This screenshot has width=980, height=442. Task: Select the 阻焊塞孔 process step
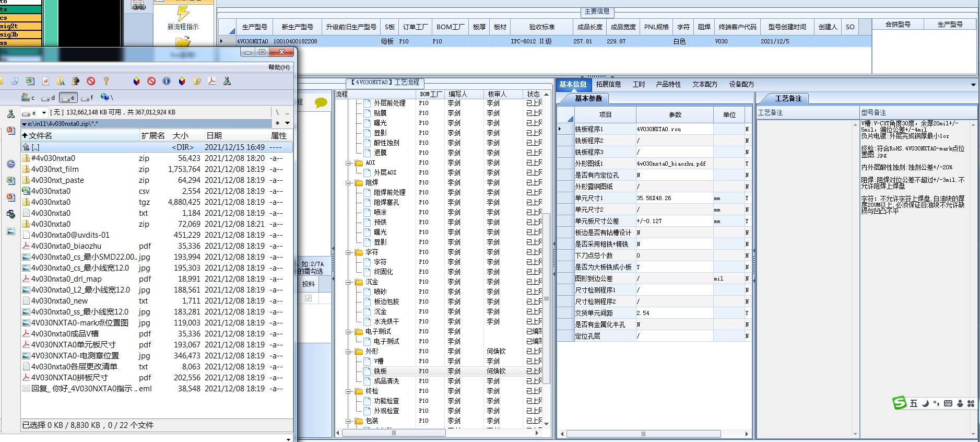click(x=386, y=202)
